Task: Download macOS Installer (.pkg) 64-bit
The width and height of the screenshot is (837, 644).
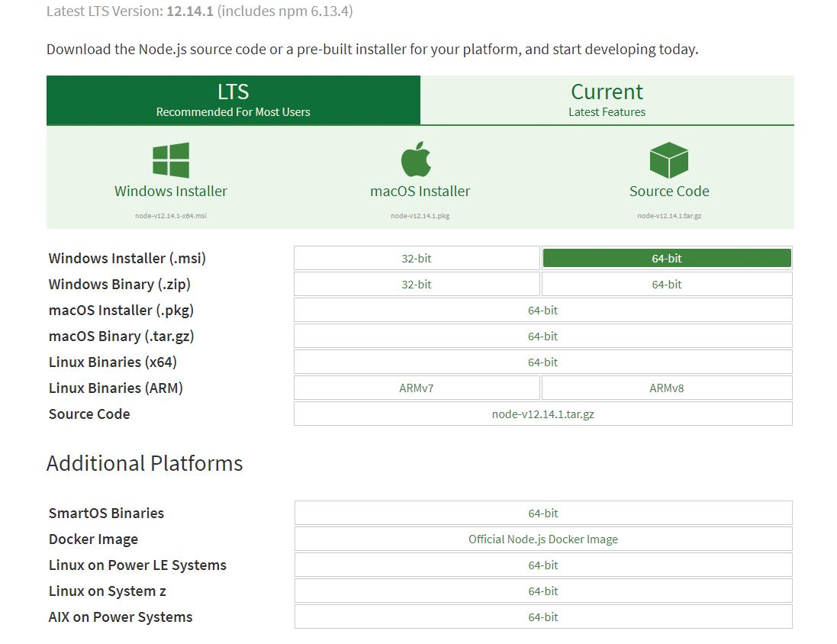Action: [x=543, y=311]
